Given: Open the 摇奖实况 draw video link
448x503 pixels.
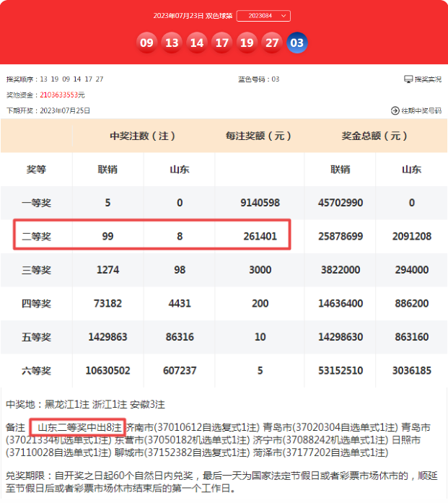Looking at the screenshot, I should (428, 79).
